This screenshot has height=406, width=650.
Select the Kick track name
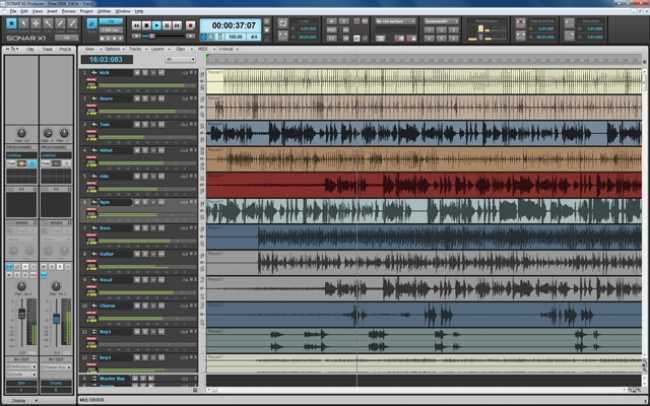point(104,73)
